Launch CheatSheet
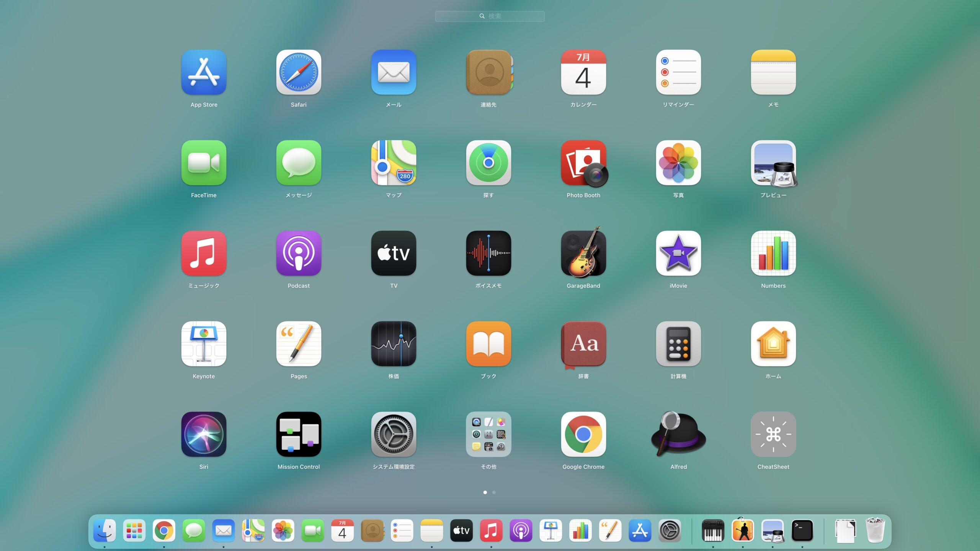 pyautogui.click(x=773, y=434)
